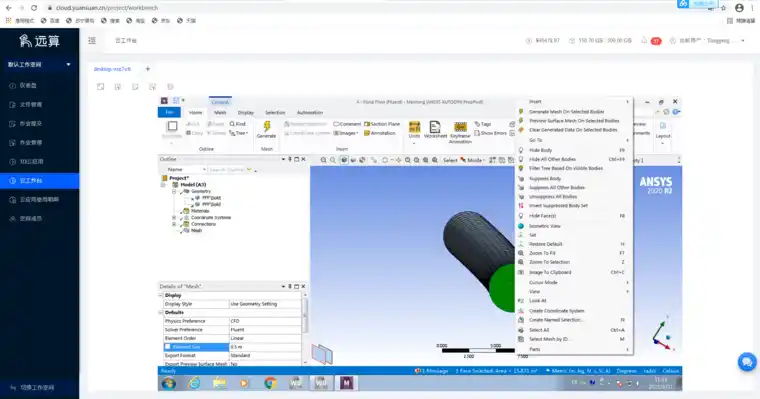This screenshot has height=399, width=760.
Task: Choose Isometric View in context menu
Action: click(x=573, y=226)
